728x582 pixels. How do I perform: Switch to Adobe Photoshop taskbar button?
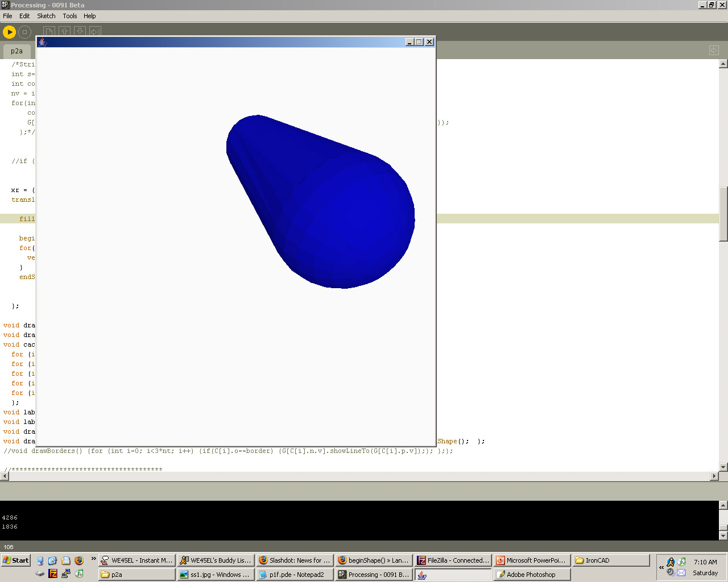532,575
